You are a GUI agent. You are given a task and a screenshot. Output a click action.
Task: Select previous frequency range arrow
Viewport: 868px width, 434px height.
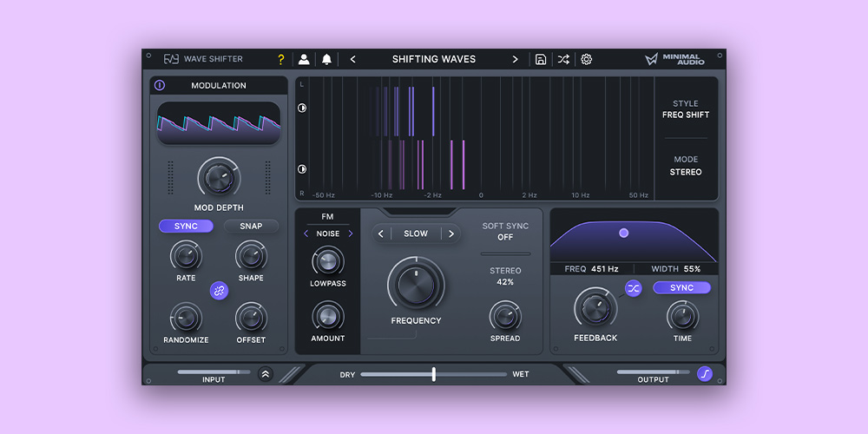coord(381,233)
